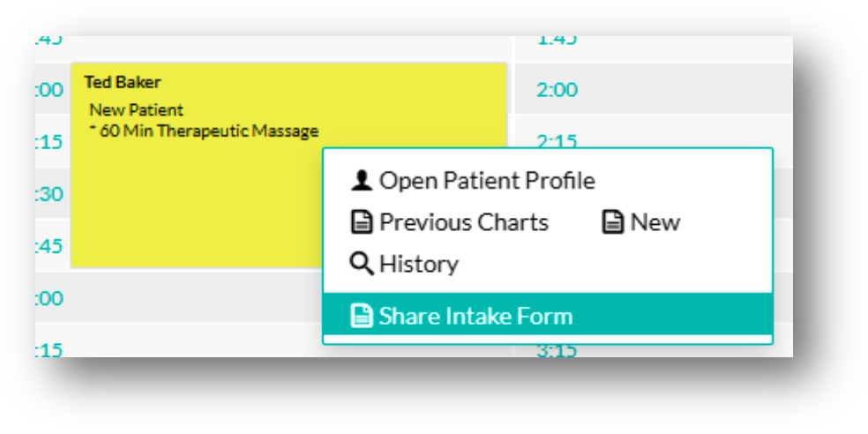Click the document icon next to Previous Charts
Screen dimensions: 868x434
361,222
